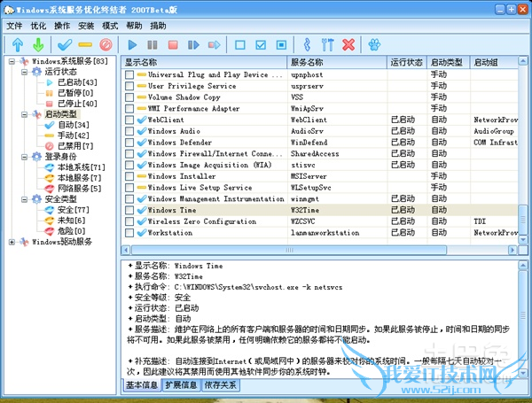This screenshot has height=403, width=532.
Task: Sort by the 服务名称 column header
Action: pyautogui.click(x=337, y=62)
